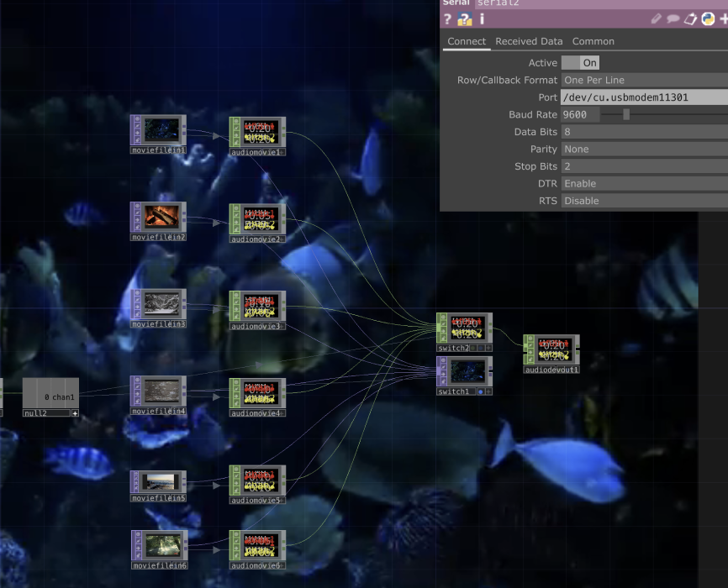Open the Common tab

[x=593, y=41]
